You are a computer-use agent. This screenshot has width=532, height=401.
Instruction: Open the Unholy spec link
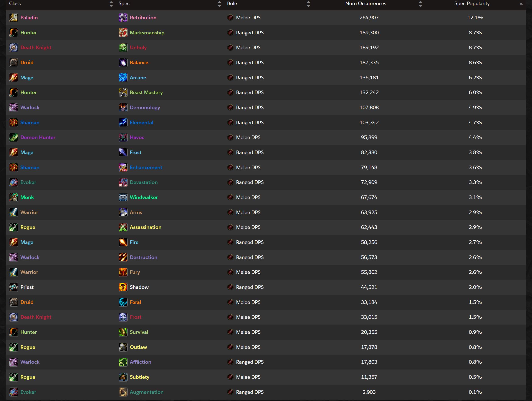pos(138,47)
